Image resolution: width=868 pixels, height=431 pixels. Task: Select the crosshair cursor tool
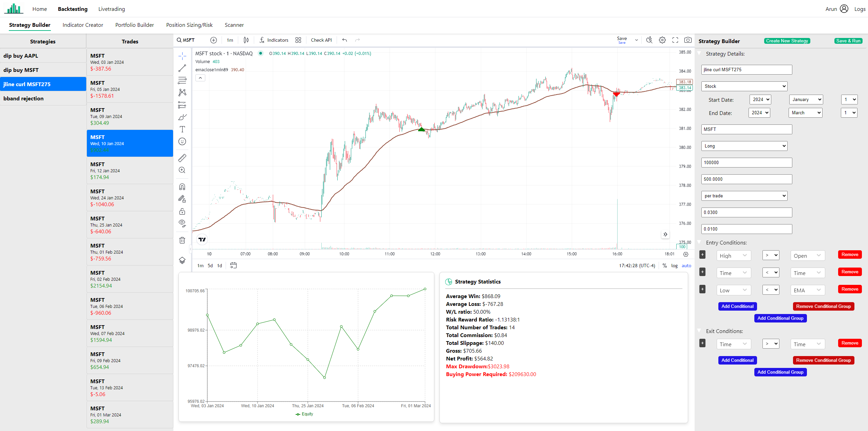pyautogui.click(x=182, y=56)
